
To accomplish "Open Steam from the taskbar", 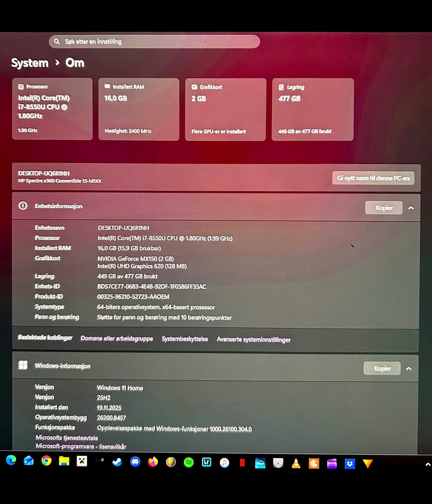I will (117, 462).
